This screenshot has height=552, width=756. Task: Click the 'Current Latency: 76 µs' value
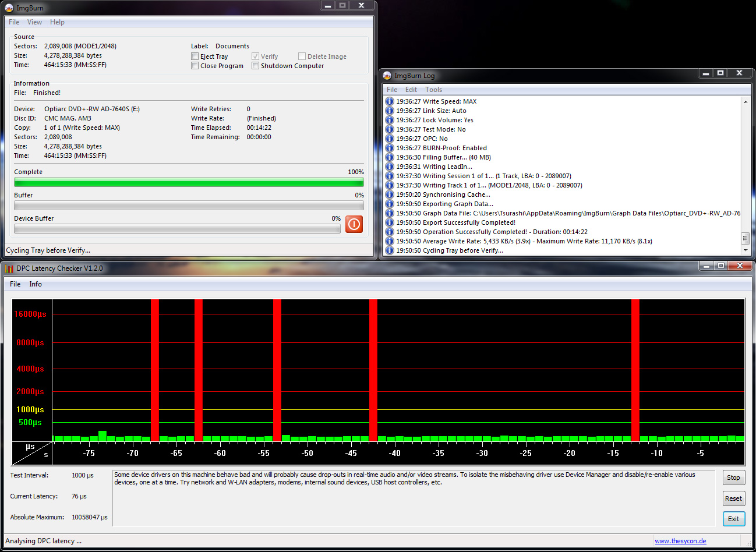[x=79, y=496]
